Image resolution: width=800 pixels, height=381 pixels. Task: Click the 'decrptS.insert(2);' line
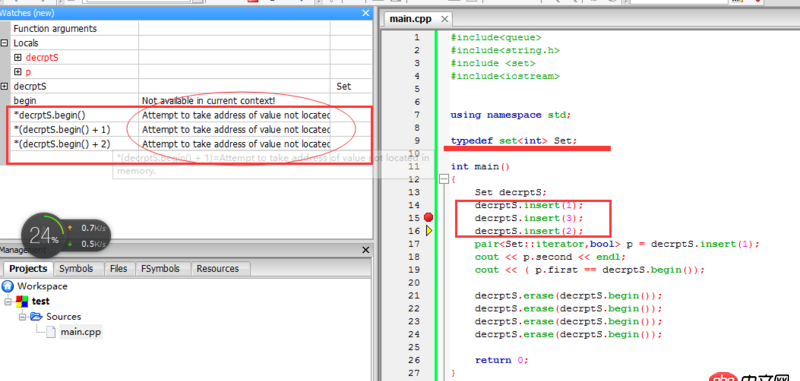click(x=529, y=231)
